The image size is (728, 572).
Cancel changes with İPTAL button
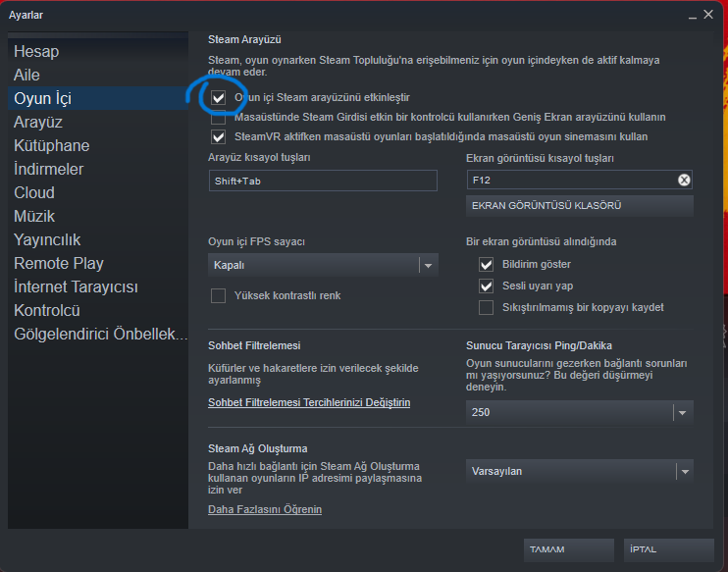668,549
